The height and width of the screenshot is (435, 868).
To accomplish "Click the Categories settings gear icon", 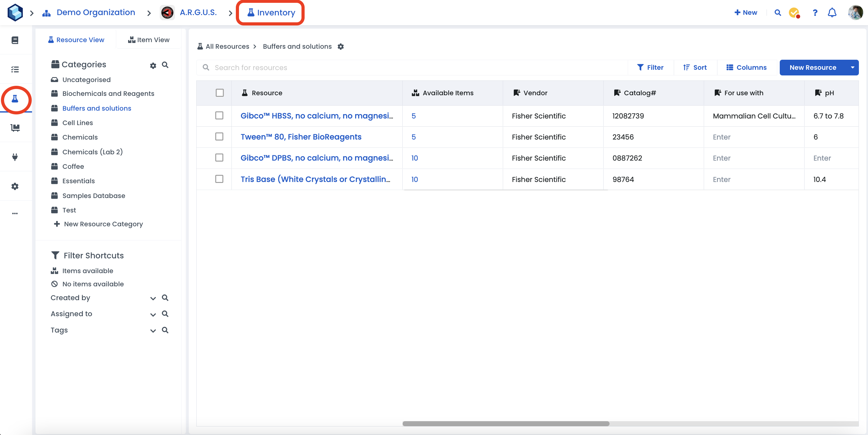I will click(153, 65).
